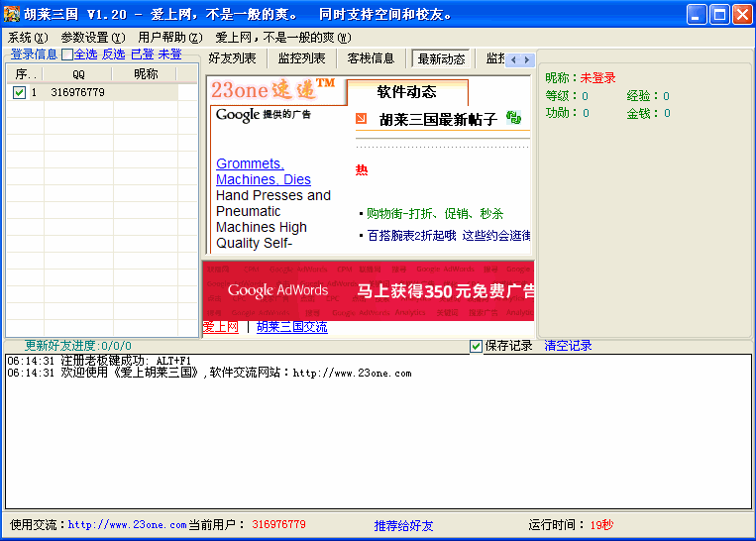
Task: Open the 这些约会逛街 link
Action: click(496, 235)
